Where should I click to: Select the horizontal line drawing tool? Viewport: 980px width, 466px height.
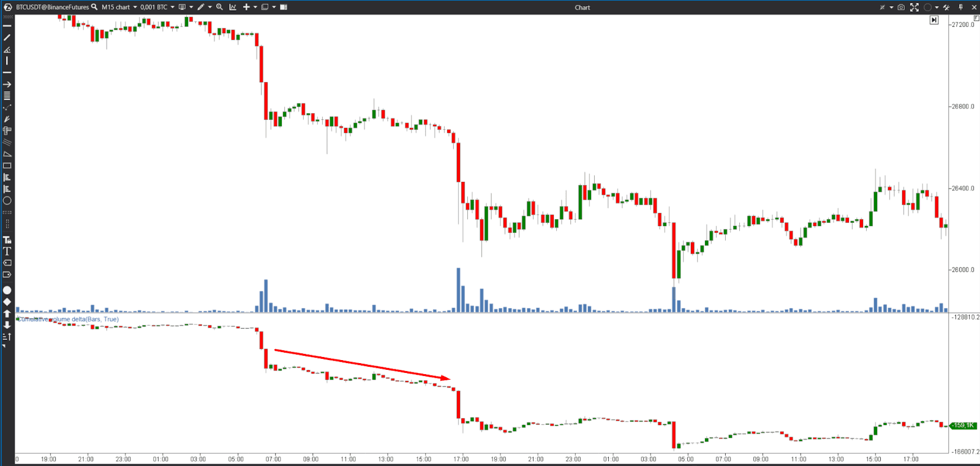[x=7, y=26]
